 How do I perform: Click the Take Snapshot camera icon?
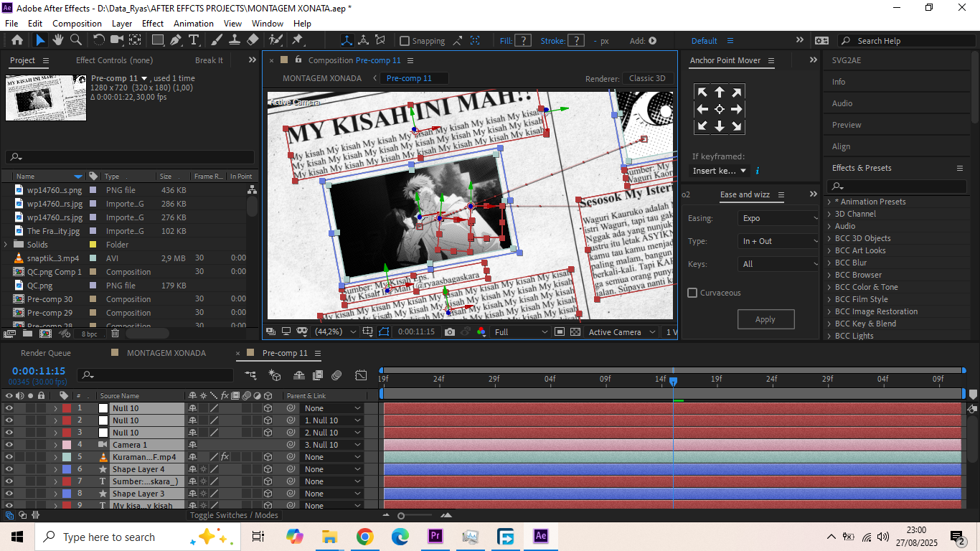point(449,332)
